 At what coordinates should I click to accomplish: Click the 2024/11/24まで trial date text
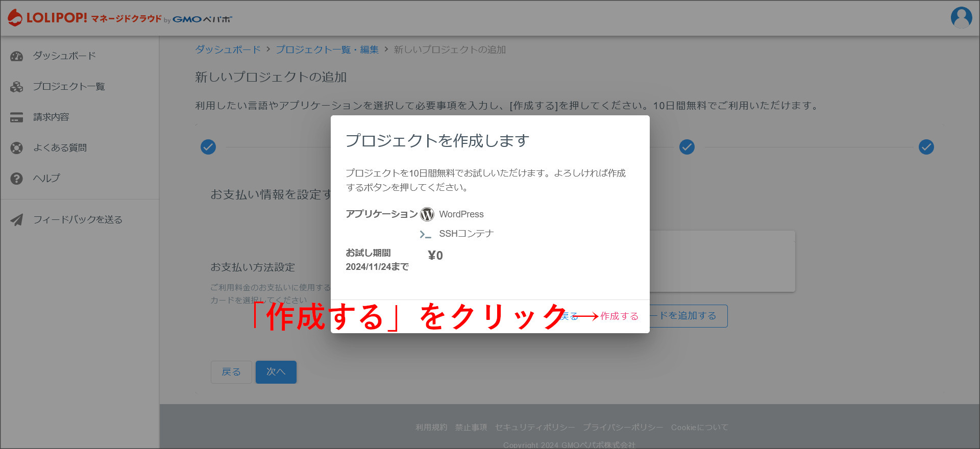pos(377,267)
